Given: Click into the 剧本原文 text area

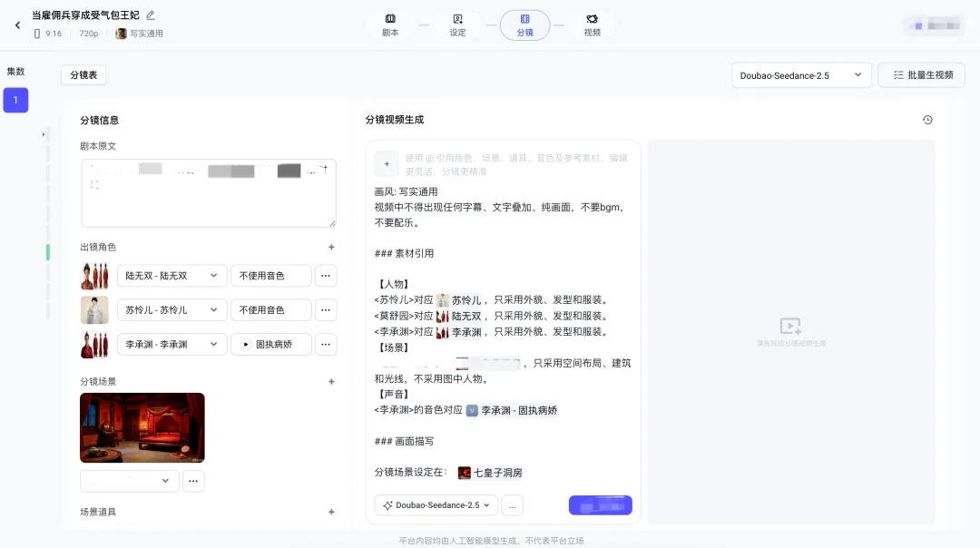Looking at the screenshot, I should pyautogui.click(x=209, y=193).
